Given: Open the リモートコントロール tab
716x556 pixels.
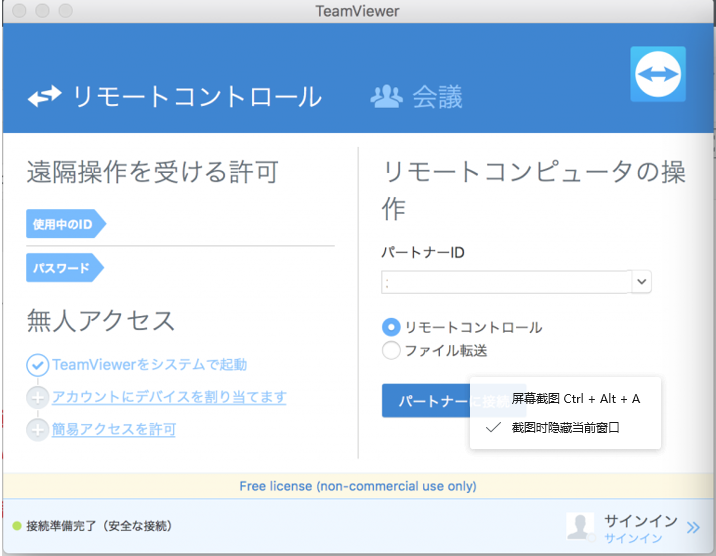Looking at the screenshot, I should click(174, 96).
